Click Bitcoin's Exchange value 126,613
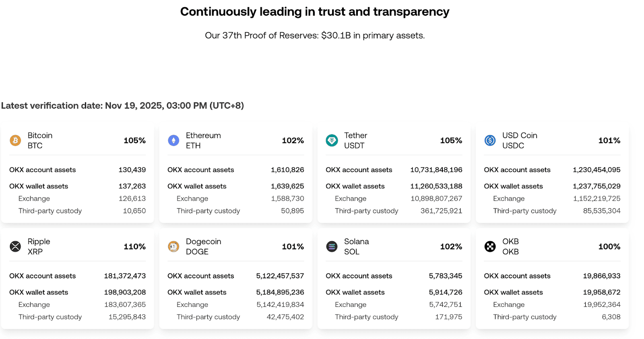This screenshot has height=339, width=644. [x=132, y=198]
